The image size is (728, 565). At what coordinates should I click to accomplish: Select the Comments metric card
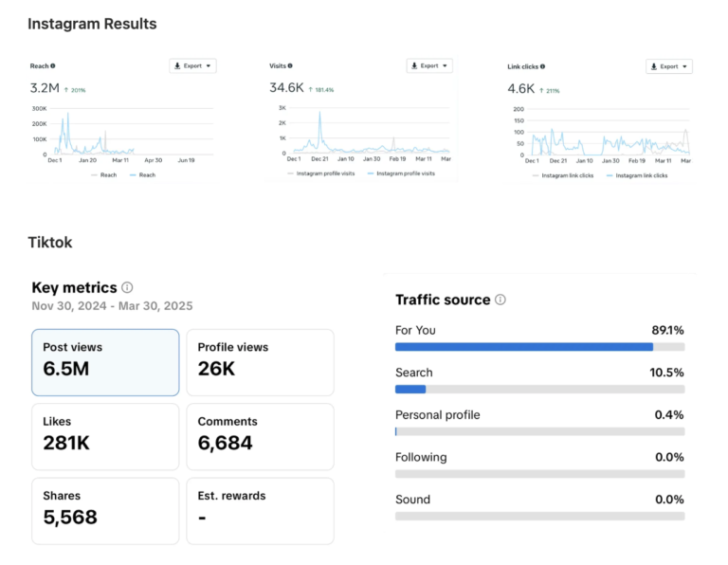click(x=260, y=436)
